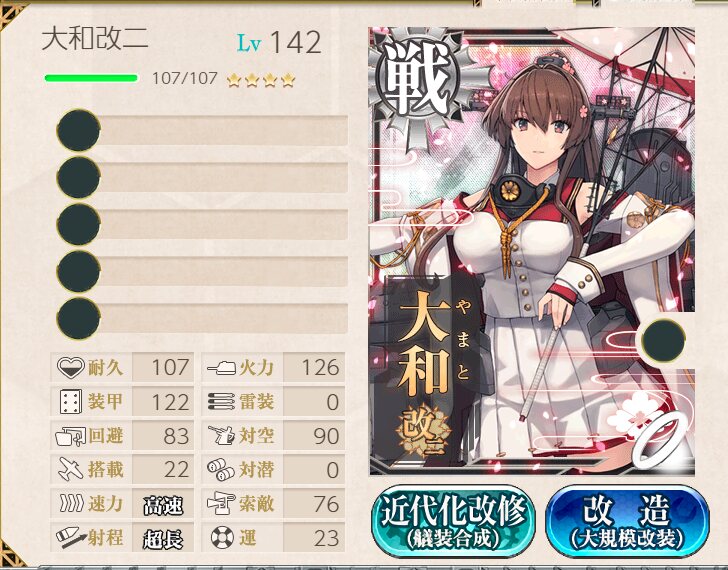Image resolution: width=728 pixels, height=570 pixels.
Task: Click the 対空 anti-air gun icon
Action: tap(221, 435)
